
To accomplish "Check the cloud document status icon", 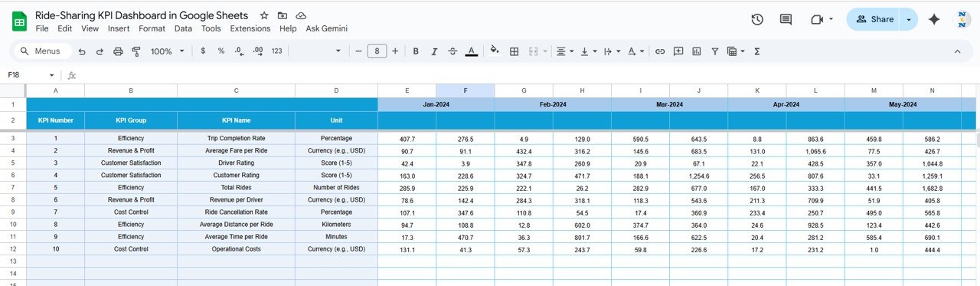I will click(x=301, y=15).
